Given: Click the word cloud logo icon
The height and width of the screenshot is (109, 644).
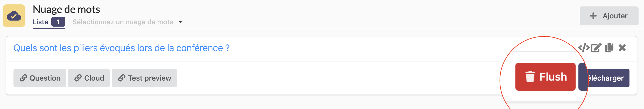Looking at the screenshot, I should point(14,16).
